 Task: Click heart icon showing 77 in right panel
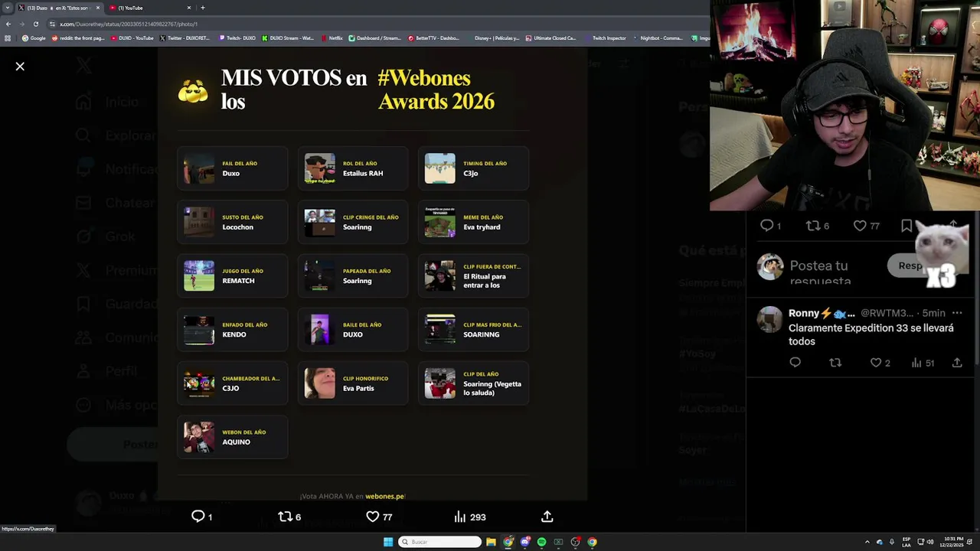860,225
